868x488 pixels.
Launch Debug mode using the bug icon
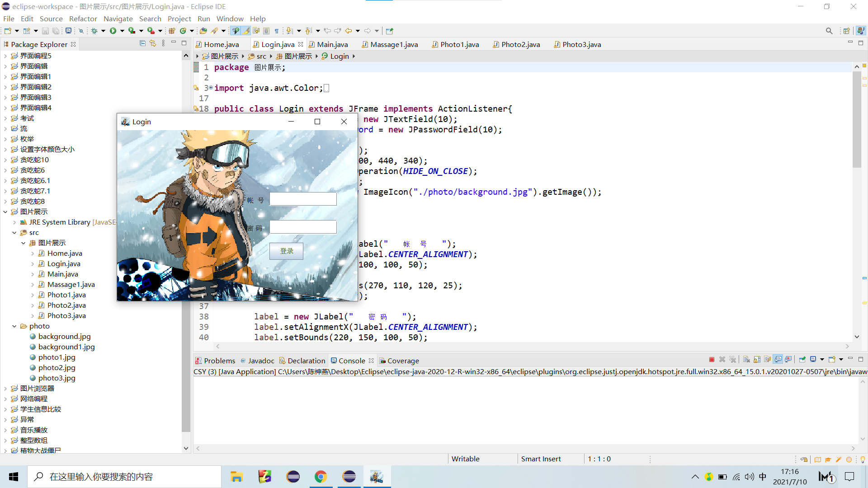(95, 30)
